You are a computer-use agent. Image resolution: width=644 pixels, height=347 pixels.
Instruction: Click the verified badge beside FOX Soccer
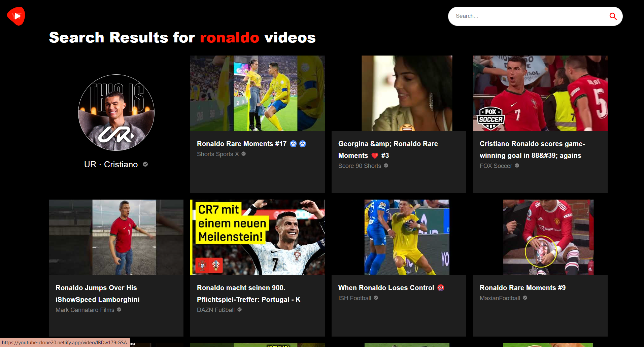pyautogui.click(x=517, y=166)
